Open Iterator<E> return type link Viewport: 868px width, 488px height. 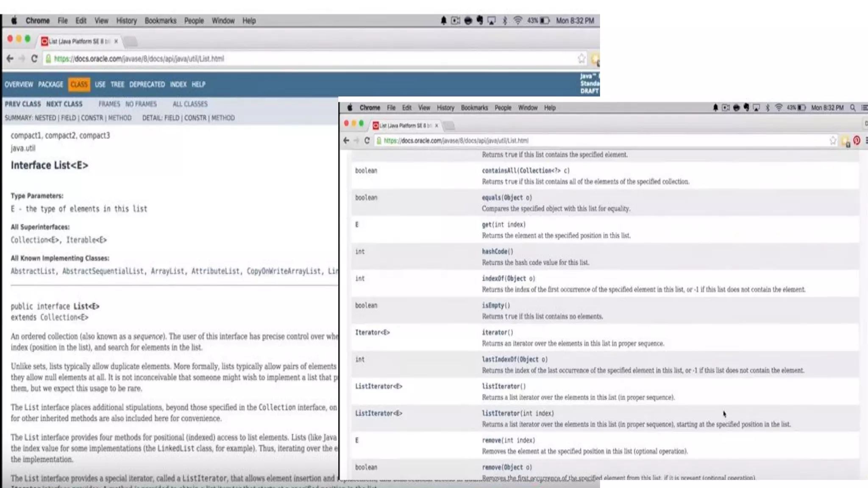(372, 333)
